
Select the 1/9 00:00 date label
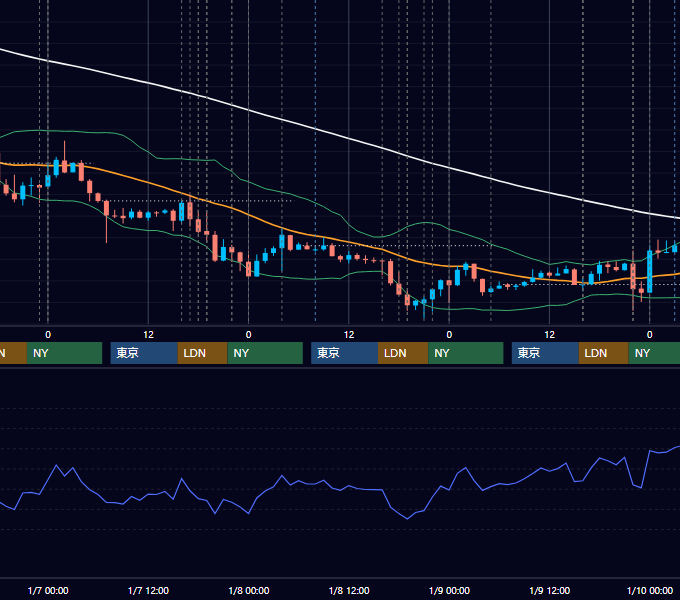click(x=449, y=590)
